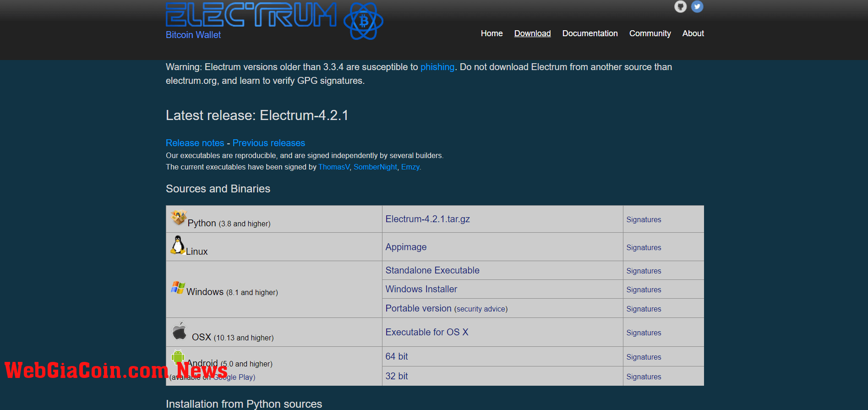Viewport: 868px width, 410px height.
Task: Click the 'Windows (8.1 and higher)' label
Action: (x=232, y=292)
